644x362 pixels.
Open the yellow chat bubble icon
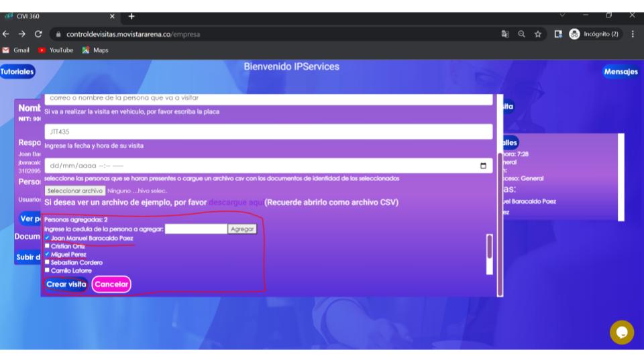pos(622,333)
